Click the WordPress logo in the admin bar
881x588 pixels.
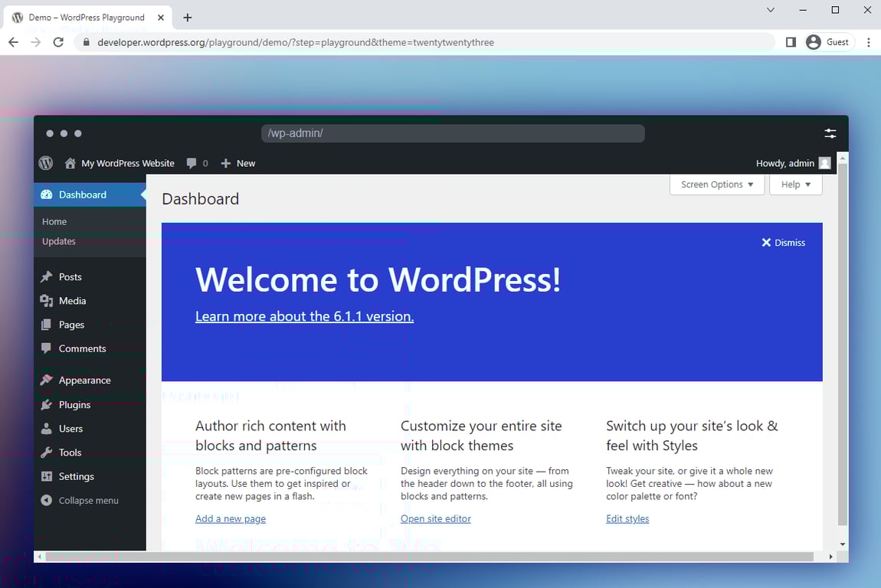pos(46,163)
